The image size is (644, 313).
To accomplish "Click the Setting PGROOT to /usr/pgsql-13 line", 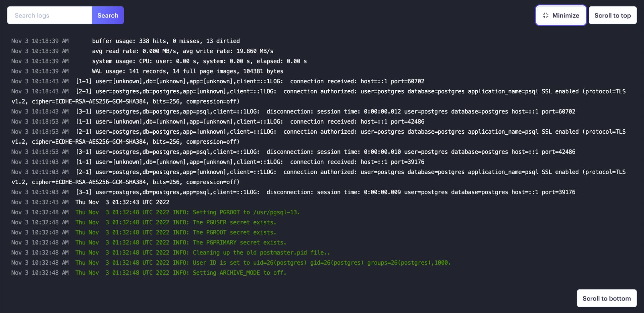I will click(155, 212).
